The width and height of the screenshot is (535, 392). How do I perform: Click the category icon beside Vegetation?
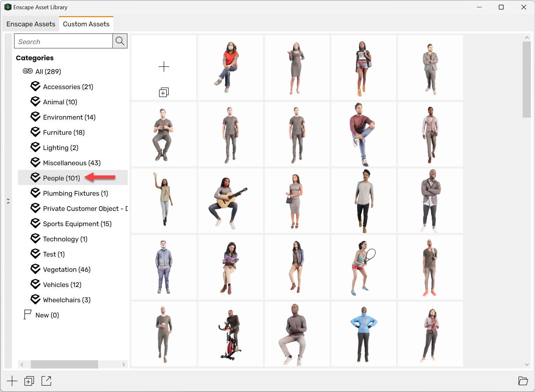[35, 269]
